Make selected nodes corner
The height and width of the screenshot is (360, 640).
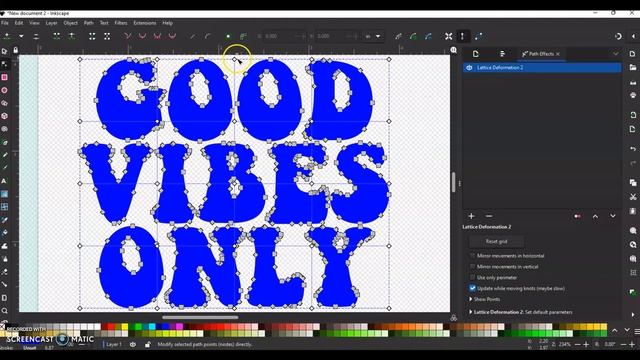(128, 36)
